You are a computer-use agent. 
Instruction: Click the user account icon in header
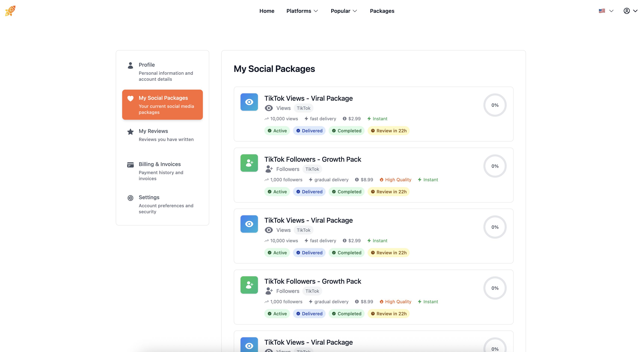click(626, 11)
